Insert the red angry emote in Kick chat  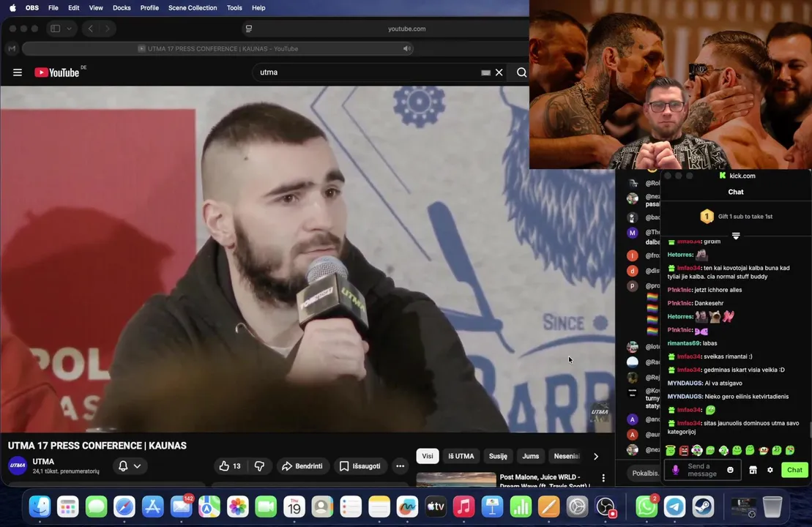tap(684, 450)
